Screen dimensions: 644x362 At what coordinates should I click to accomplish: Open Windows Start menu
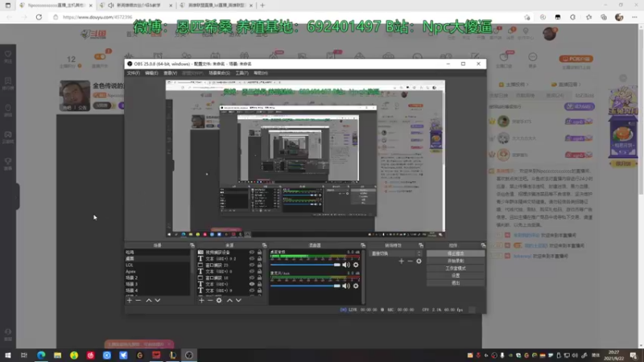coord(8,356)
